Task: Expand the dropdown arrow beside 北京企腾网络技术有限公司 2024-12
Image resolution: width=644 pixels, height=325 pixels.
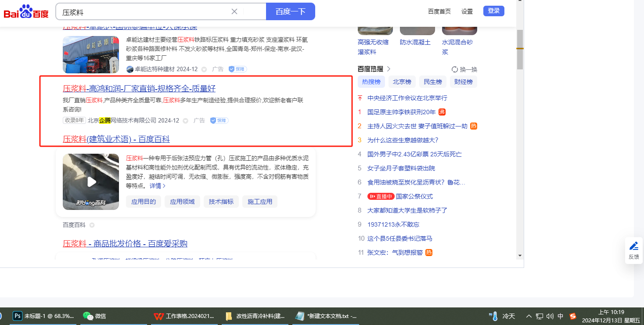Action: (186, 121)
